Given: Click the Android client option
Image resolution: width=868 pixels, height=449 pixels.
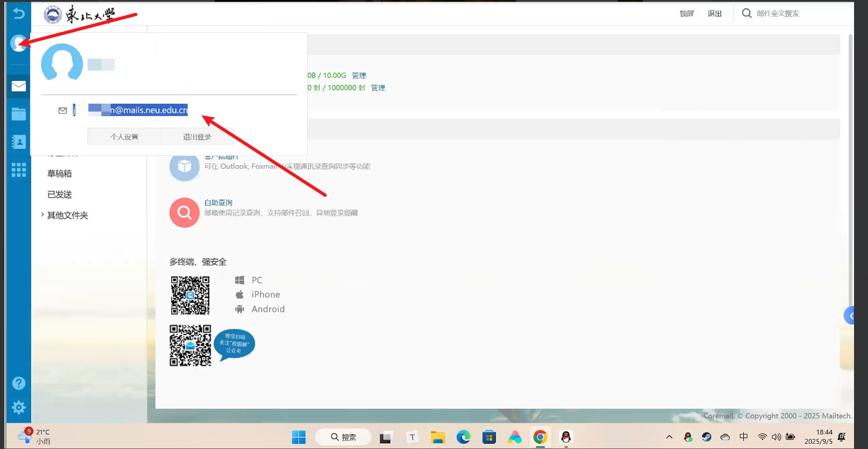Looking at the screenshot, I should click(260, 309).
